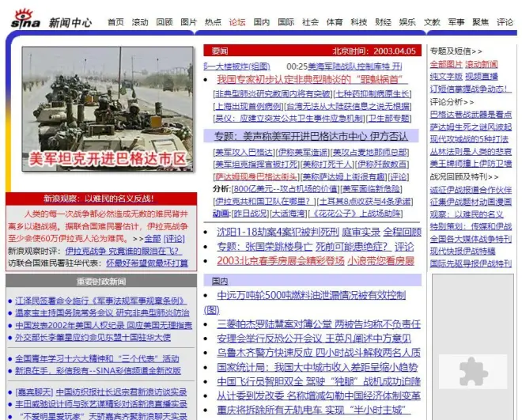Image resolution: width=522 pixels, height=420 pixels.
Task: Go to the 国际 nav section
Action: [286, 22]
